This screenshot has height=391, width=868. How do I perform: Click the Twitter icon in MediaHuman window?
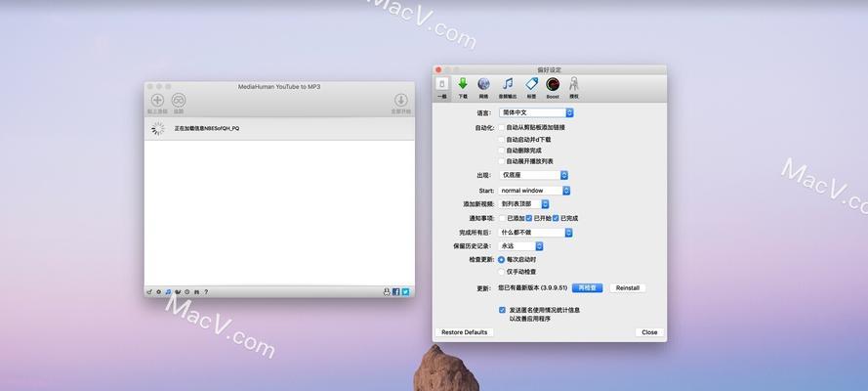[405, 292]
